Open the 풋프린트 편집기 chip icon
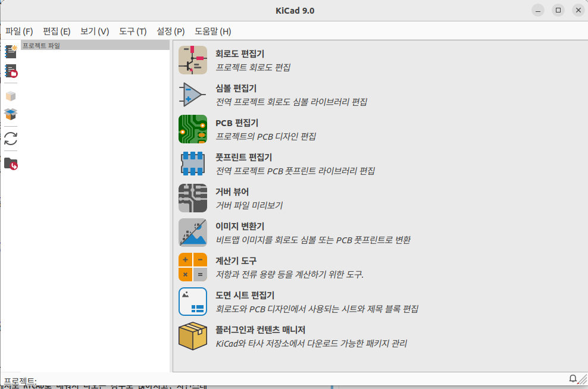 pos(193,164)
